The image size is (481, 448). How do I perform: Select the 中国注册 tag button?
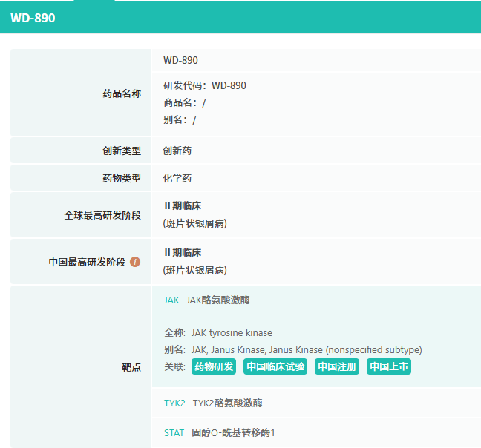pos(337,366)
